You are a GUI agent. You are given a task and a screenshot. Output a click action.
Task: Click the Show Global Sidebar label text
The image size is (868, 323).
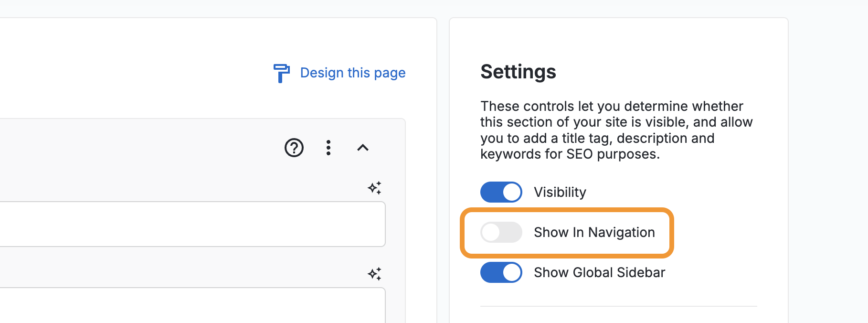click(599, 272)
